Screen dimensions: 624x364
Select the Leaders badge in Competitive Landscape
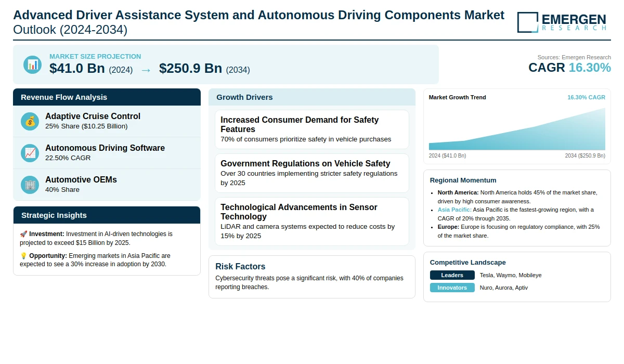tap(452, 275)
